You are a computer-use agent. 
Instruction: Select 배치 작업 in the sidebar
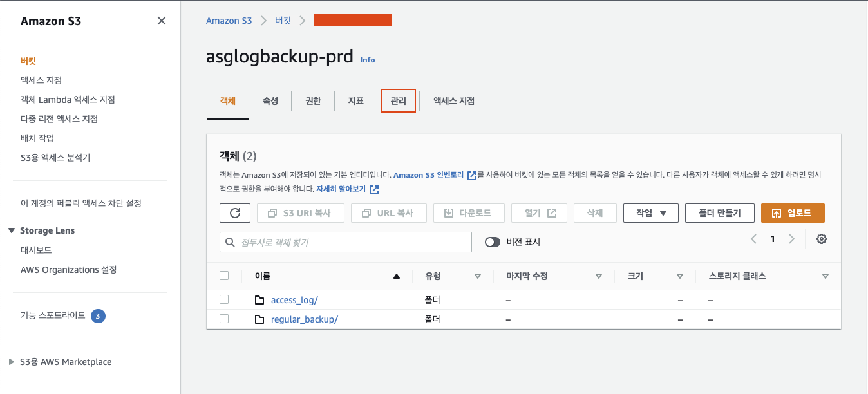click(37, 138)
